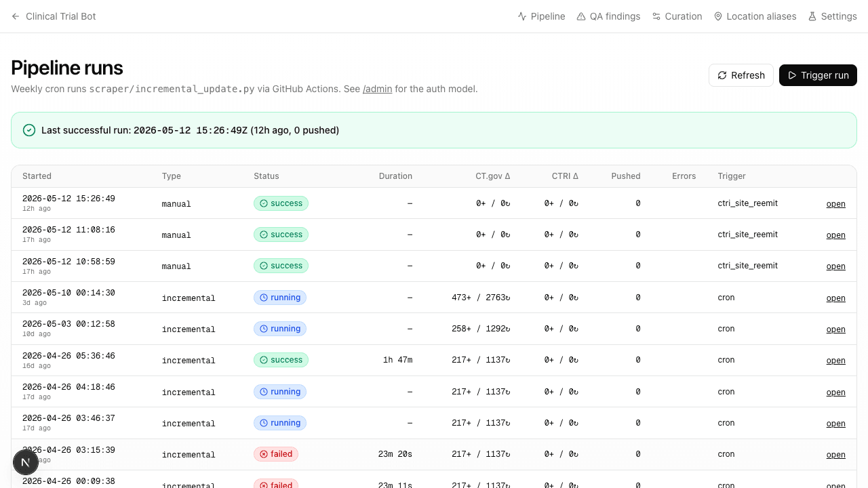Click running badge of 2026-05-03 00:12:58 run
This screenshot has height=488, width=868.
click(x=280, y=329)
